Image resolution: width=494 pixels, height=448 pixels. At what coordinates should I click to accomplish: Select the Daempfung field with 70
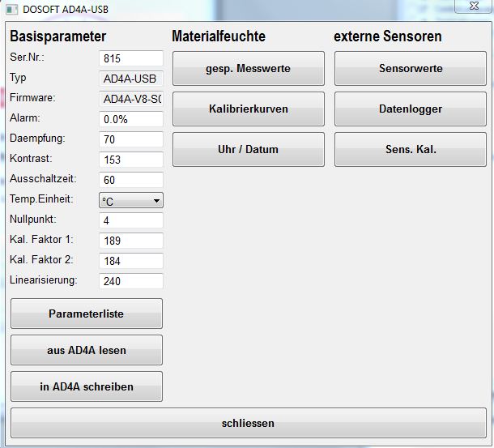click(x=131, y=139)
